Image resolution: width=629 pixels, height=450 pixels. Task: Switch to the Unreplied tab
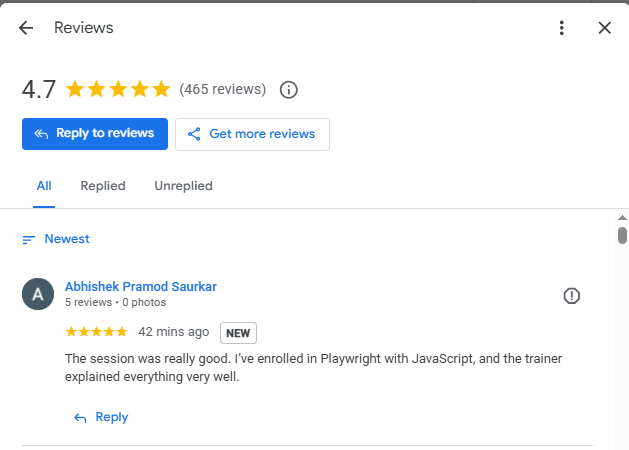coord(184,186)
